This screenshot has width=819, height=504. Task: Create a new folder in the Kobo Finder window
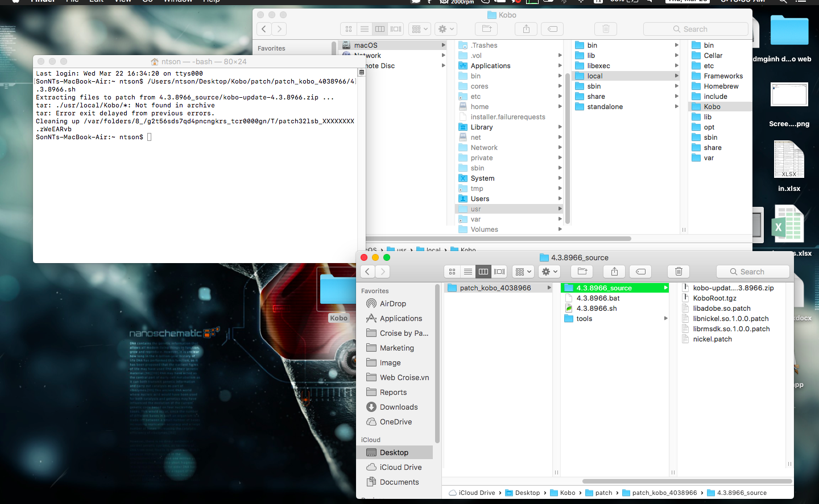click(x=486, y=29)
